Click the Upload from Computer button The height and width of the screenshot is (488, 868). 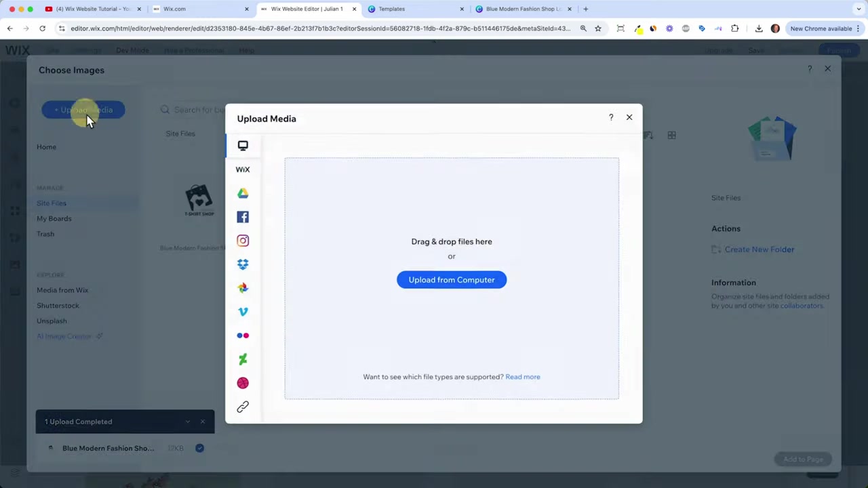click(x=452, y=280)
